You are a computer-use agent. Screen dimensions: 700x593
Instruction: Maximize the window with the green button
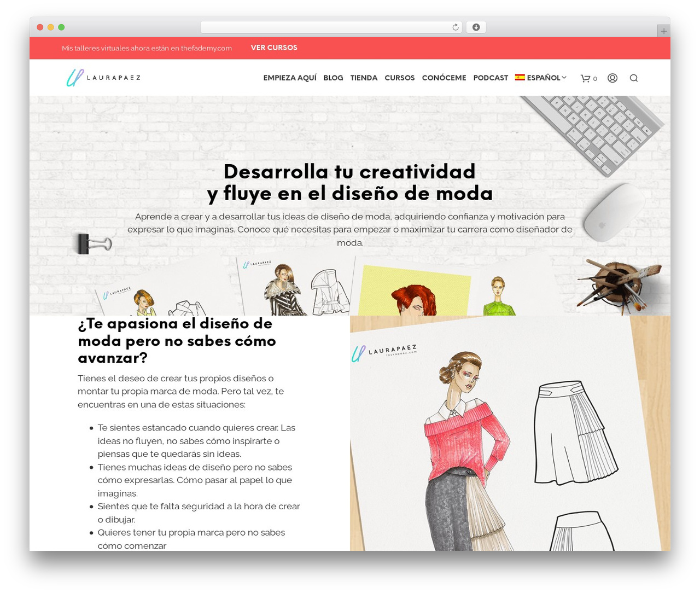click(x=61, y=27)
